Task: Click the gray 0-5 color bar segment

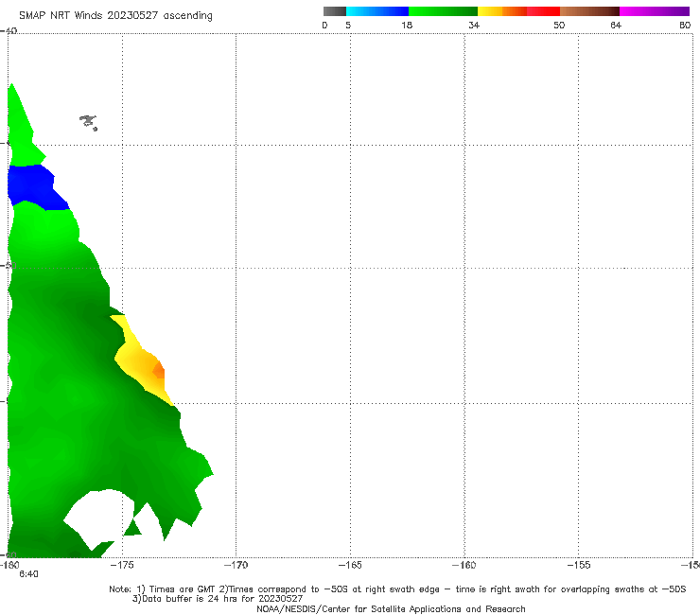Action: (x=335, y=11)
